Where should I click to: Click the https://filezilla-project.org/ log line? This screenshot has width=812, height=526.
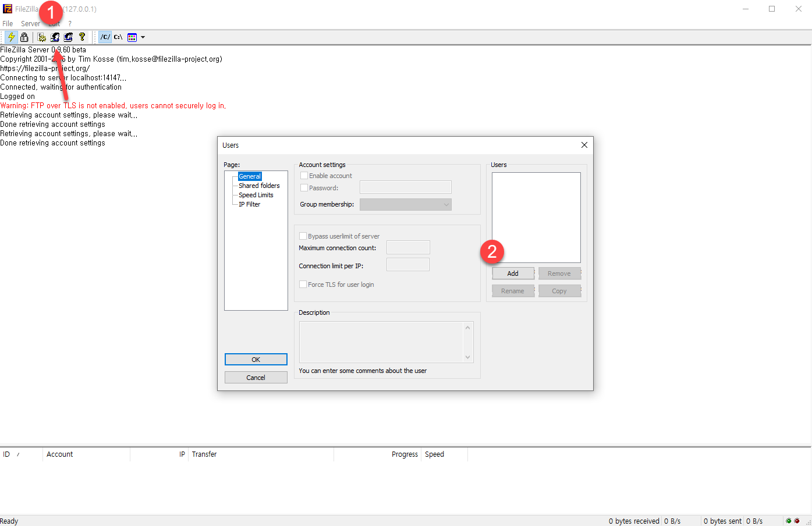tap(45, 69)
